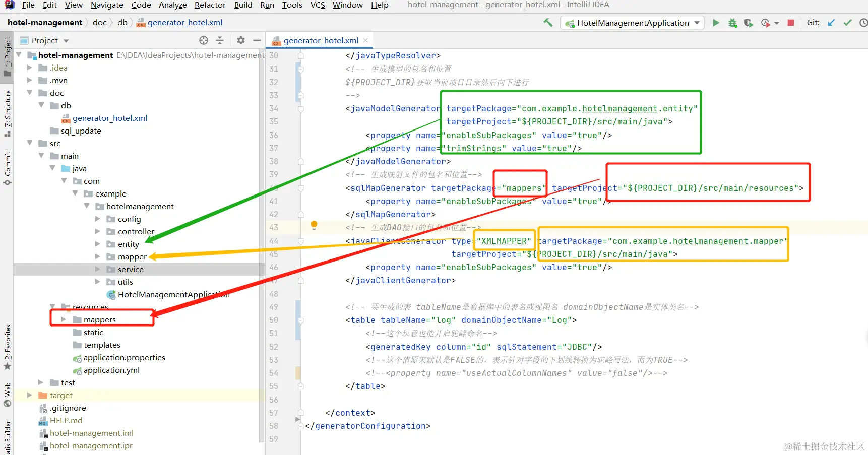Open the Z: Structure tool window tab
Screen dimensions: 868x455
point(7,113)
